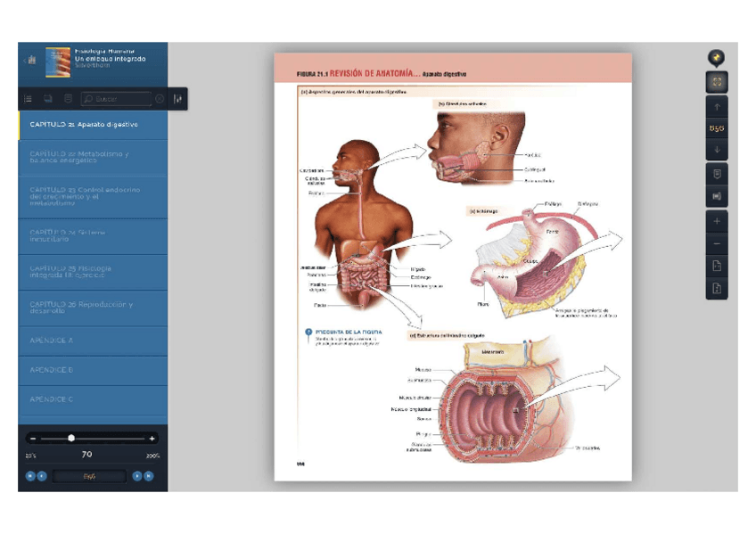This screenshot has width=756, height=534.
Task: Toggle fullscreen mode in right toolbar
Action: [x=717, y=82]
